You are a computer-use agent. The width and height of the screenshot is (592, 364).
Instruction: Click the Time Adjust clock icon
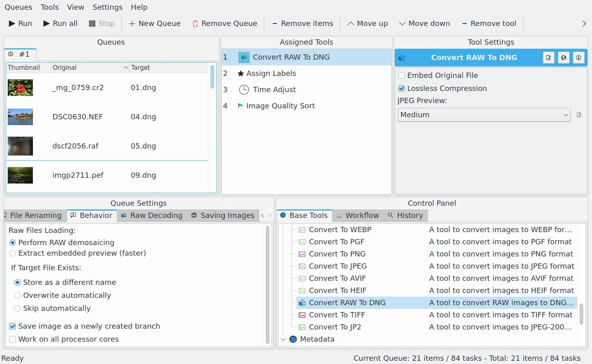(x=244, y=90)
